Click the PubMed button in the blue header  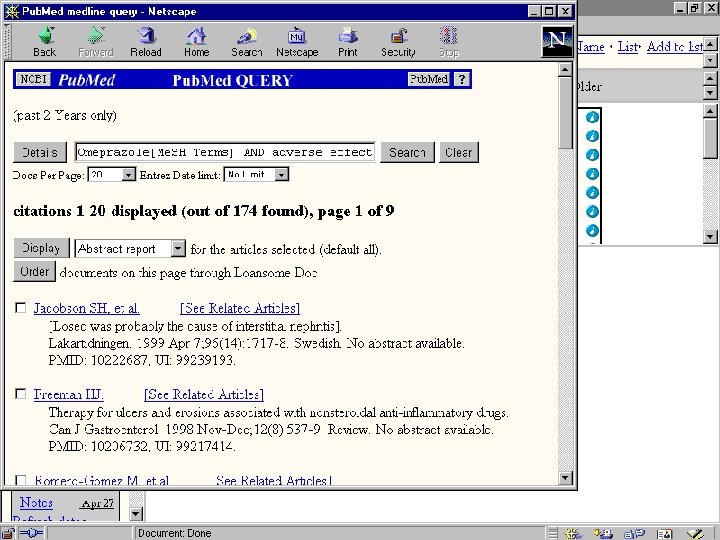click(428, 79)
